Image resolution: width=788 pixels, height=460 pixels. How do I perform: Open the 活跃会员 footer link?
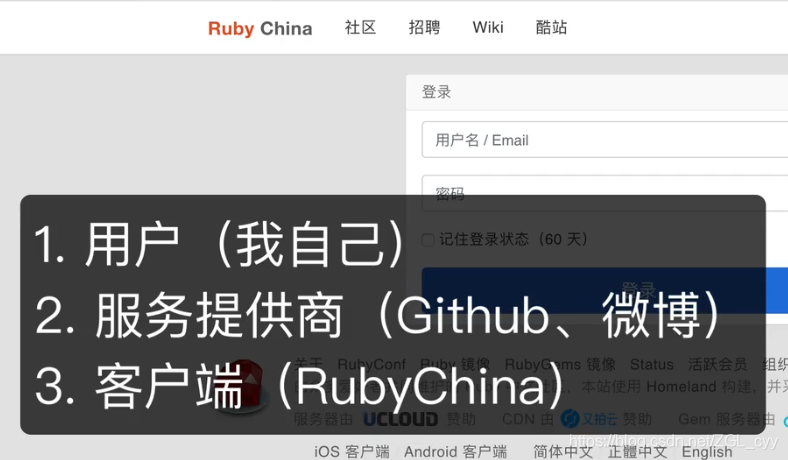click(x=717, y=364)
